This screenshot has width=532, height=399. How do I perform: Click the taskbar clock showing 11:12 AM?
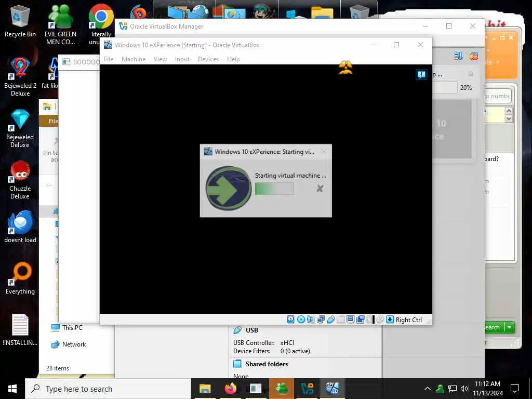487,389
